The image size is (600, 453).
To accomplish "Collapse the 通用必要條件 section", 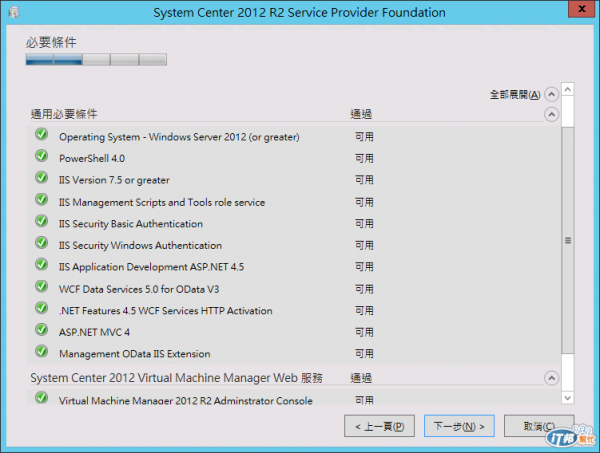I will [x=551, y=114].
